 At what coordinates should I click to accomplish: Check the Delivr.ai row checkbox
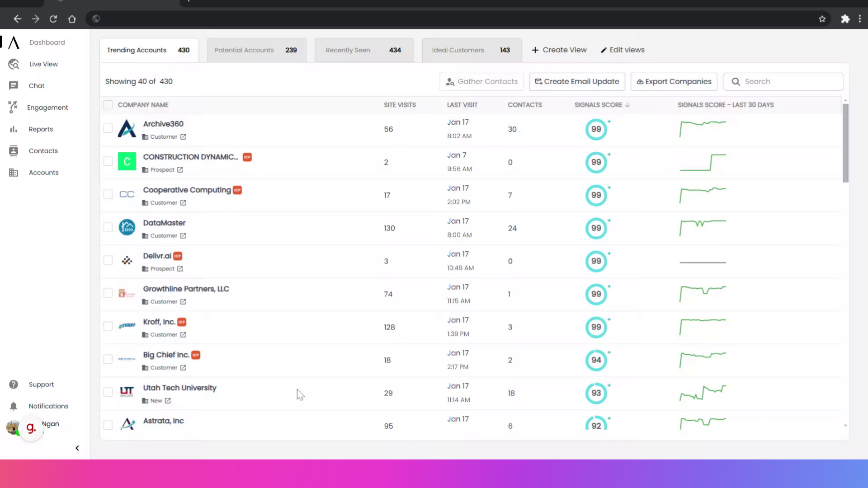[108, 260]
